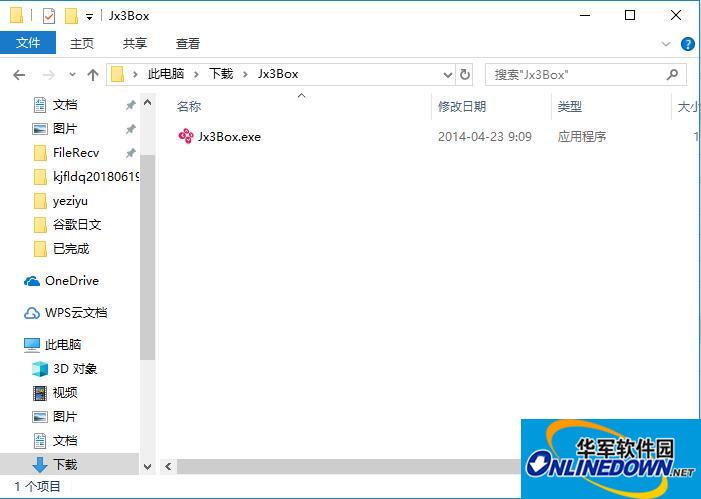Open the FileRecv folder in sidebar

click(76, 153)
